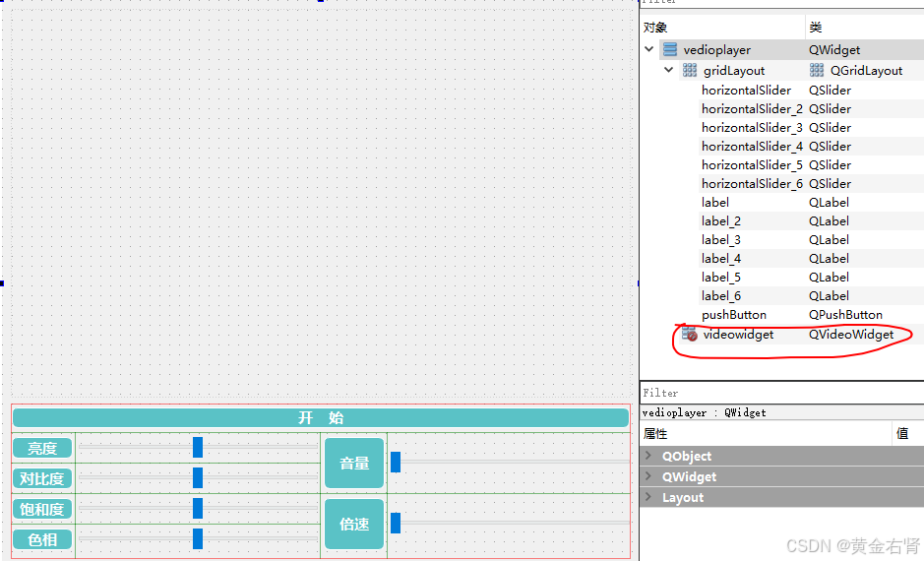Viewport: 924px width, 561px height.
Task: Select the 音量 label
Action: pyautogui.click(x=354, y=464)
